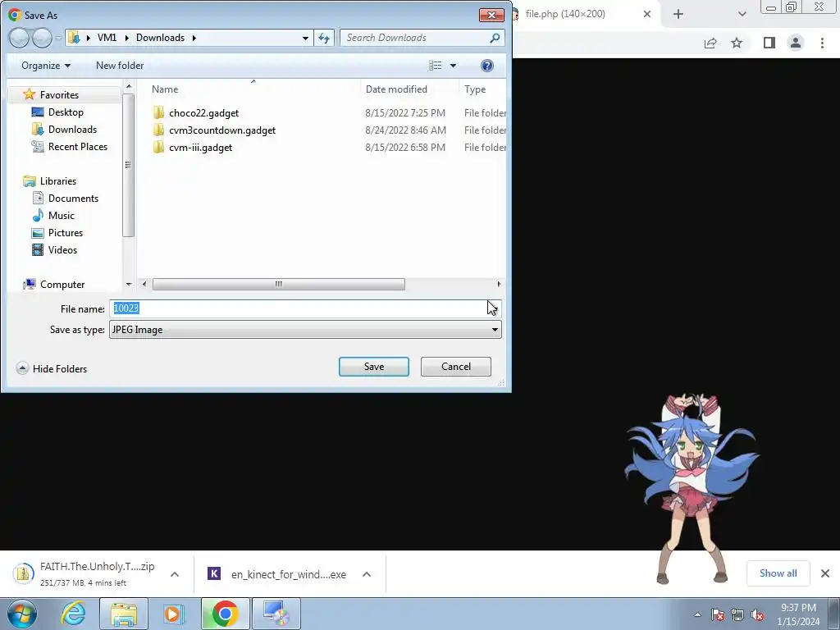
Task: Expand the view options dropdown arrow
Action: tap(453, 66)
